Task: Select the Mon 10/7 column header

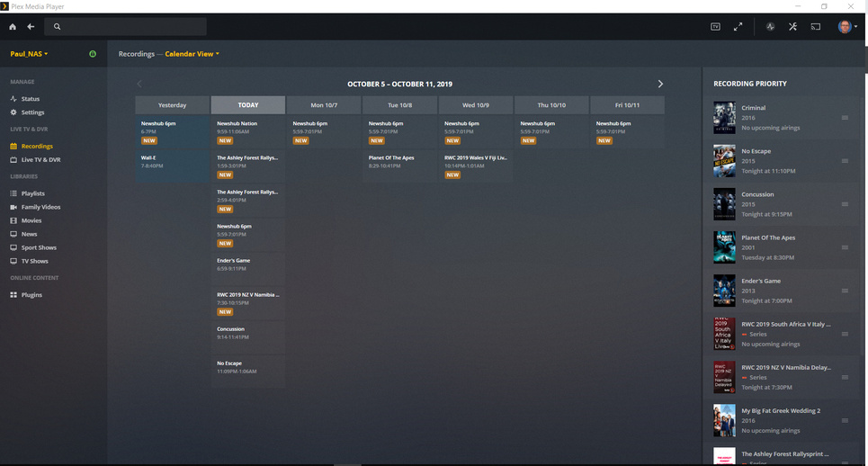Action: (324, 105)
